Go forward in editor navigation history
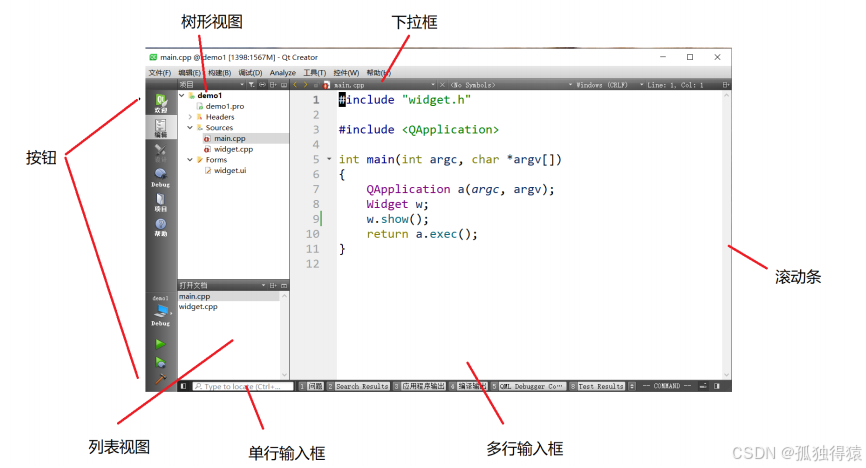The height and width of the screenshot is (468, 866). (x=305, y=85)
